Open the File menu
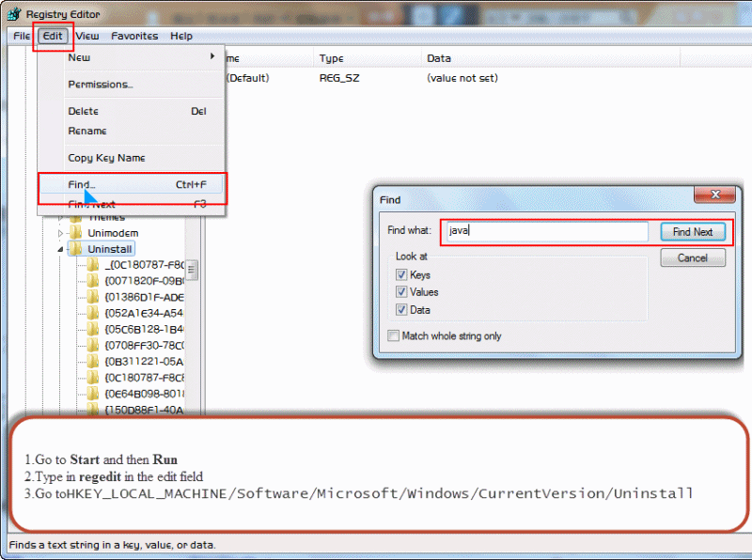This screenshot has height=560, width=752. (x=22, y=36)
